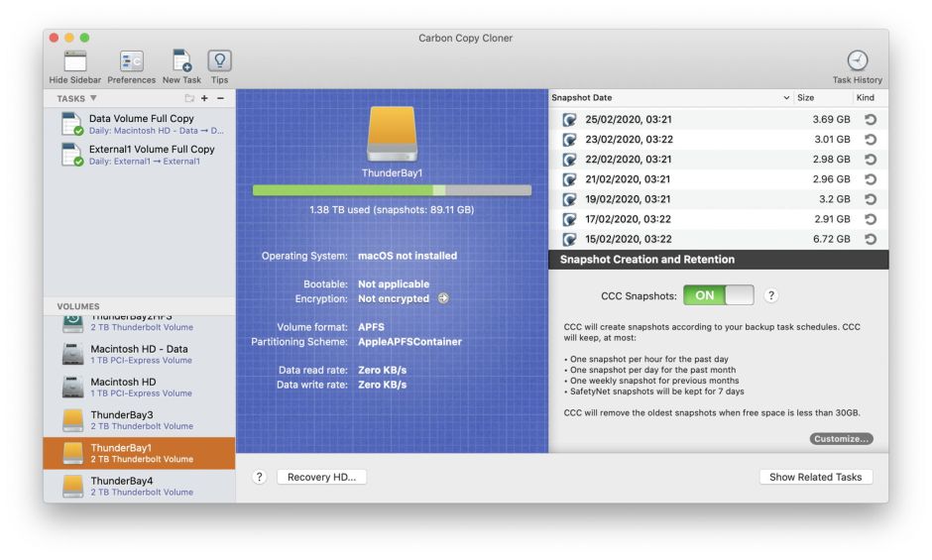The image size is (932, 560).
Task: Click the Show Related Tasks button
Action: 815,477
